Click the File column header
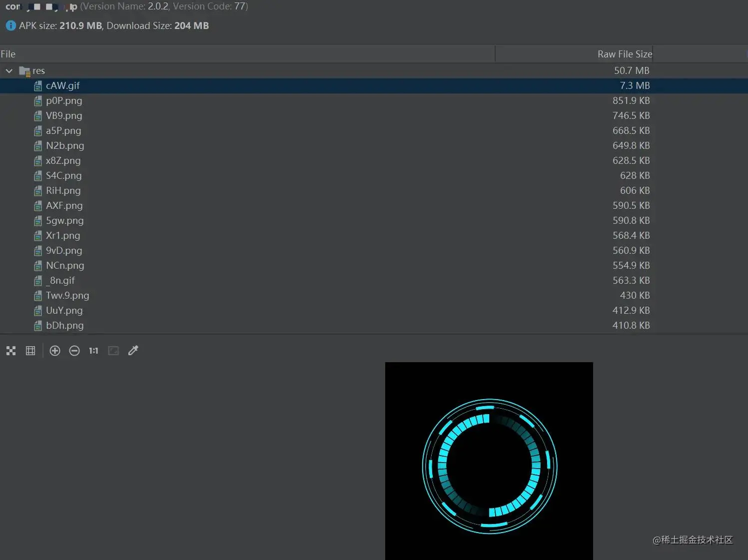Image resolution: width=748 pixels, height=560 pixels. (247, 54)
